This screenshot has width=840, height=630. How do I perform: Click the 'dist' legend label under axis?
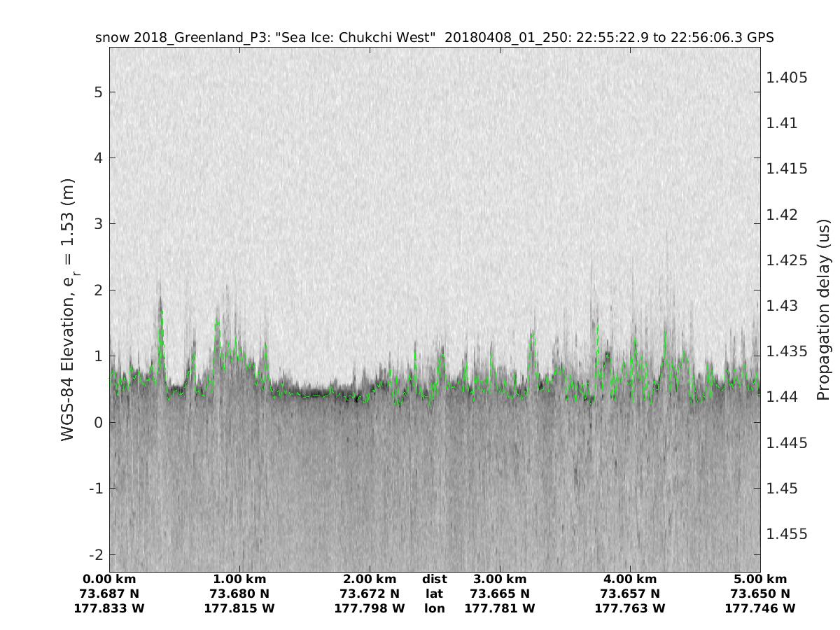click(x=434, y=580)
